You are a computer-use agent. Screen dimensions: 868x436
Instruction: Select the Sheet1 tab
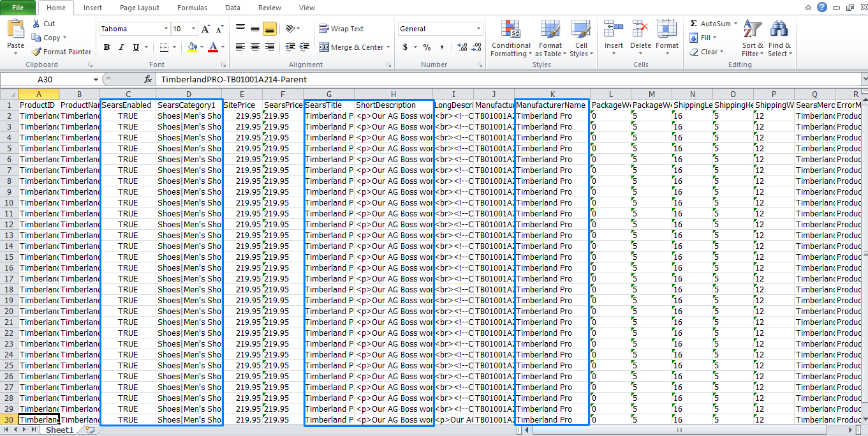tap(60, 430)
